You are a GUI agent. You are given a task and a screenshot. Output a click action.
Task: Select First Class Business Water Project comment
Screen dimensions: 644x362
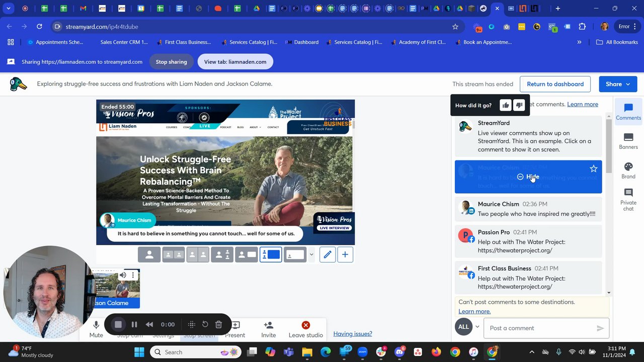pos(528,277)
